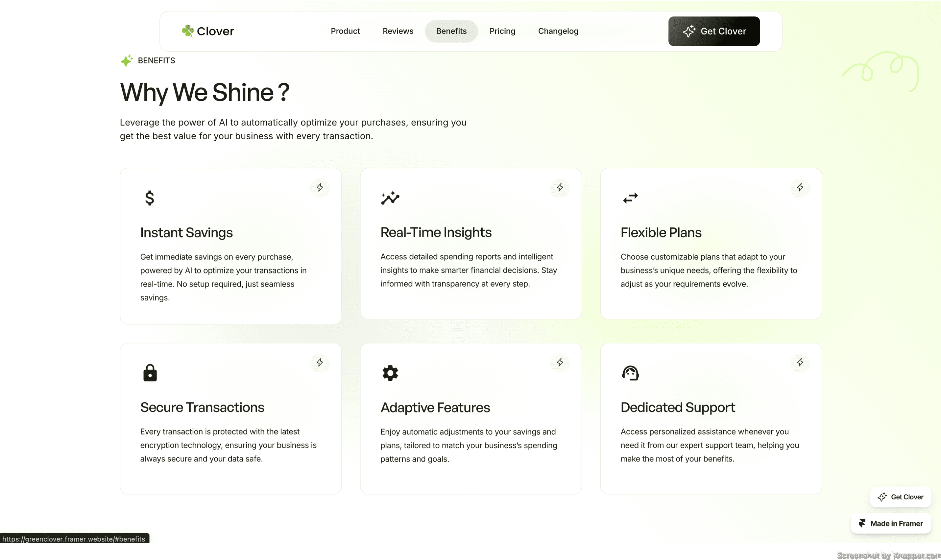This screenshot has height=560, width=941.
Task: Click the lock icon on Secure Transactions
Action: click(x=150, y=373)
